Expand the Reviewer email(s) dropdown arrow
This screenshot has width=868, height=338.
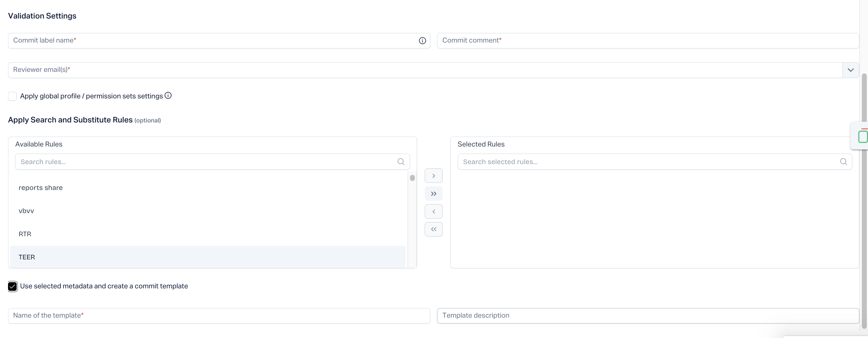[x=850, y=70]
